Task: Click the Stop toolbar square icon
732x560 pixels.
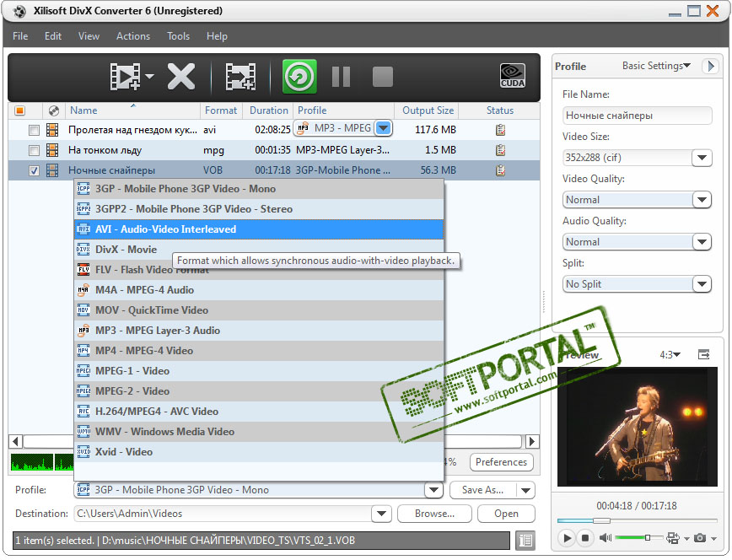Action: (x=383, y=77)
